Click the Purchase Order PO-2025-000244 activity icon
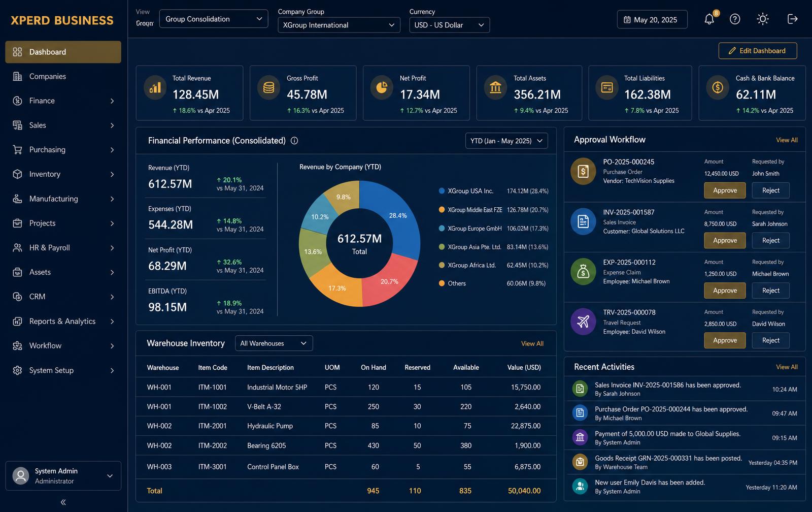This screenshot has width=812, height=512. tap(580, 413)
